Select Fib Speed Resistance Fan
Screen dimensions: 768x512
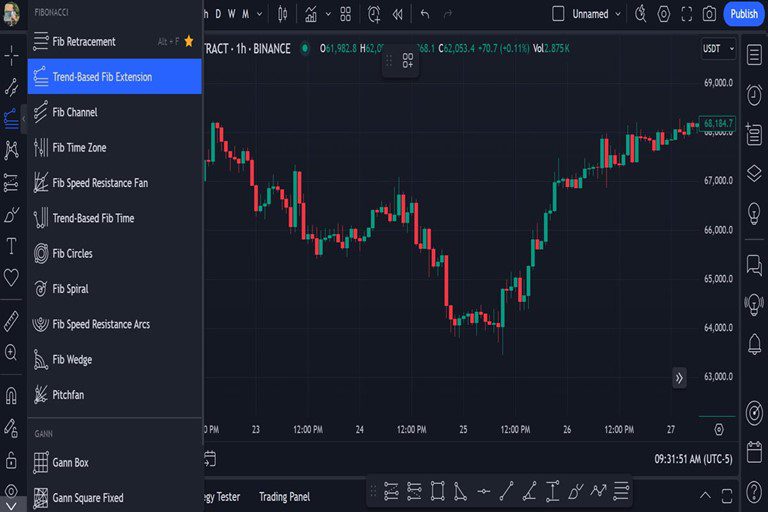click(114, 183)
